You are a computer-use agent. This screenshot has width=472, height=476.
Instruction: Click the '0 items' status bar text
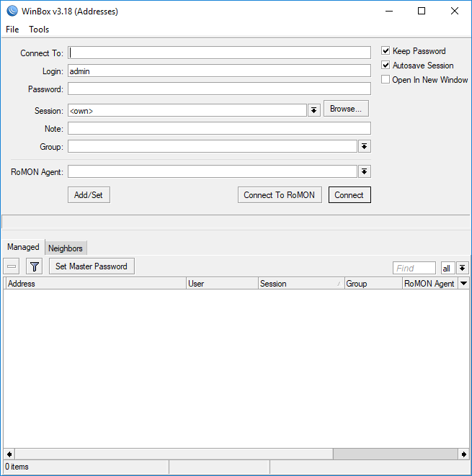coord(17,467)
